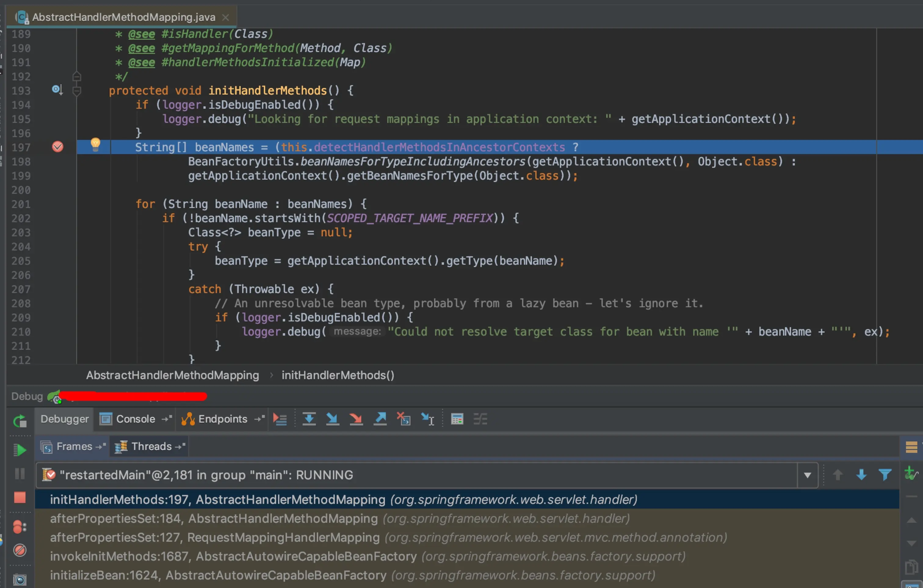The width and height of the screenshot is (923, 588).
Task: Click the Step Into arrow icon
Action: [x=332, y=419]
